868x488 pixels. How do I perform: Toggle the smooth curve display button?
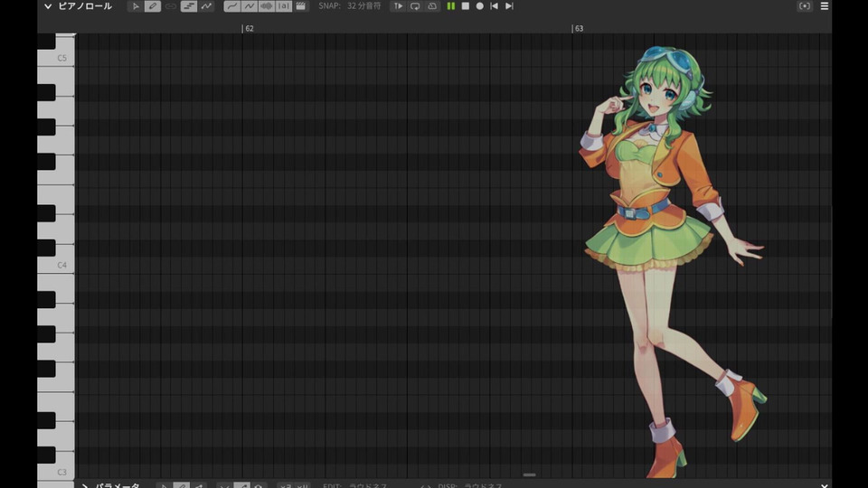tap(231, 6)
